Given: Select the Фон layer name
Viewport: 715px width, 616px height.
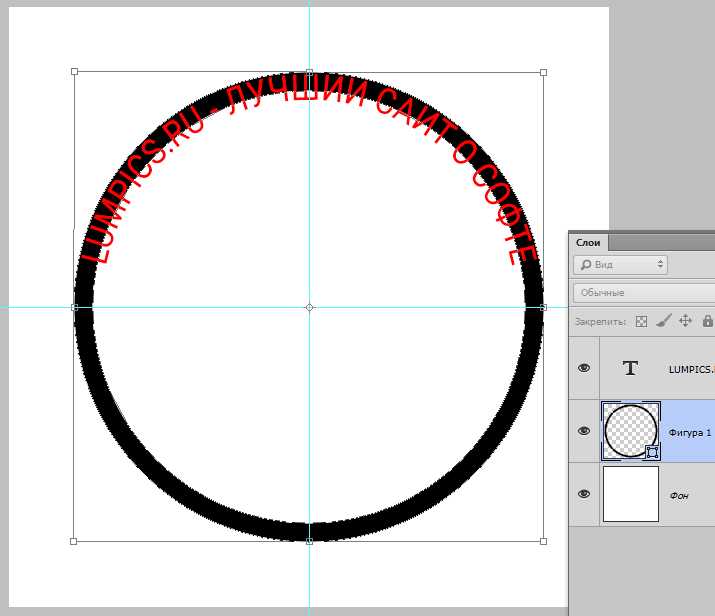Looking at the screenshot, I should pyautogui.click(x=679, y=496).
